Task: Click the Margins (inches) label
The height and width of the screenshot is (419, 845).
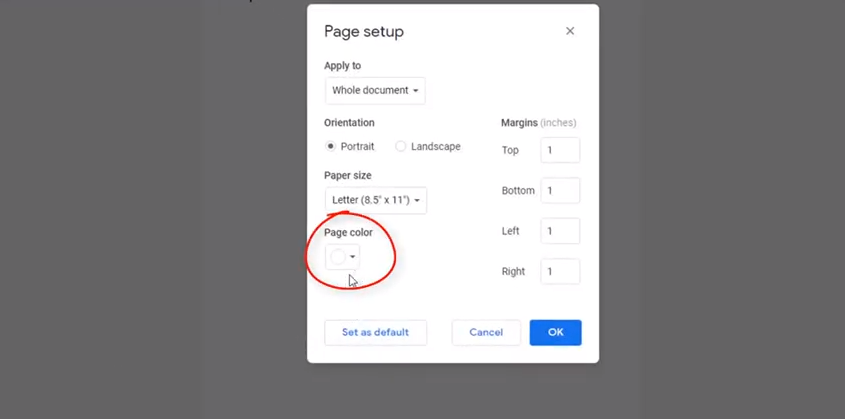Action: point(538,123)
